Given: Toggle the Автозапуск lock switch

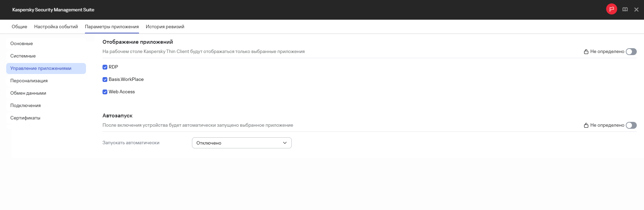Looking at the screenshot, I should 631,125.
